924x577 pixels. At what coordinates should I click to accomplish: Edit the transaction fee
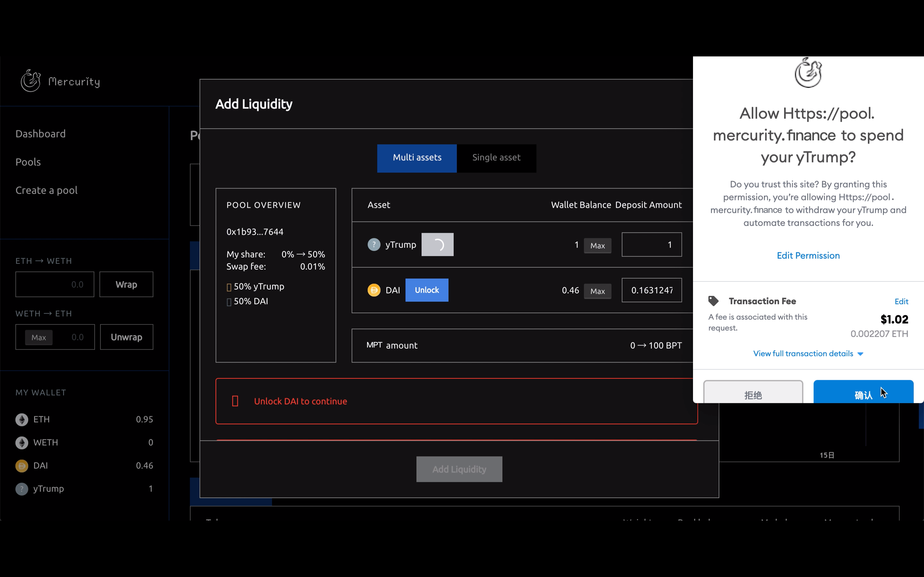pos(901,301)
